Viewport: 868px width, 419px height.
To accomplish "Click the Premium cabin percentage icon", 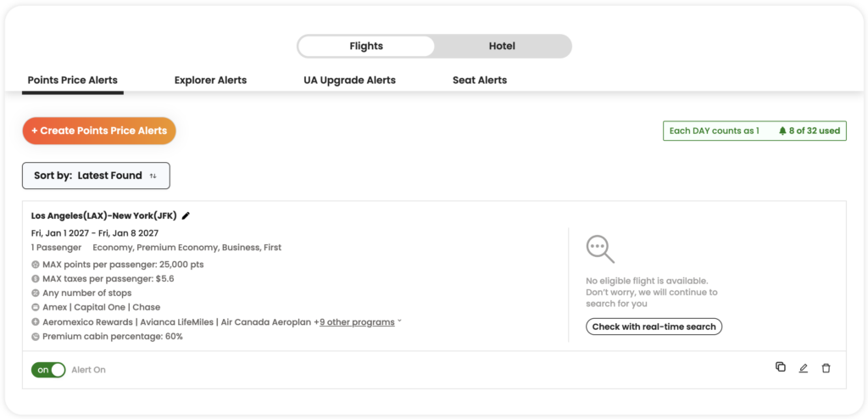I will click(x=36, y=337).
